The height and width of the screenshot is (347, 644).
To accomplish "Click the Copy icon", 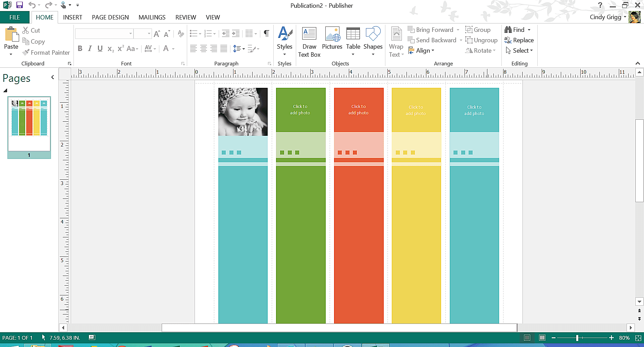I will 25,41.
